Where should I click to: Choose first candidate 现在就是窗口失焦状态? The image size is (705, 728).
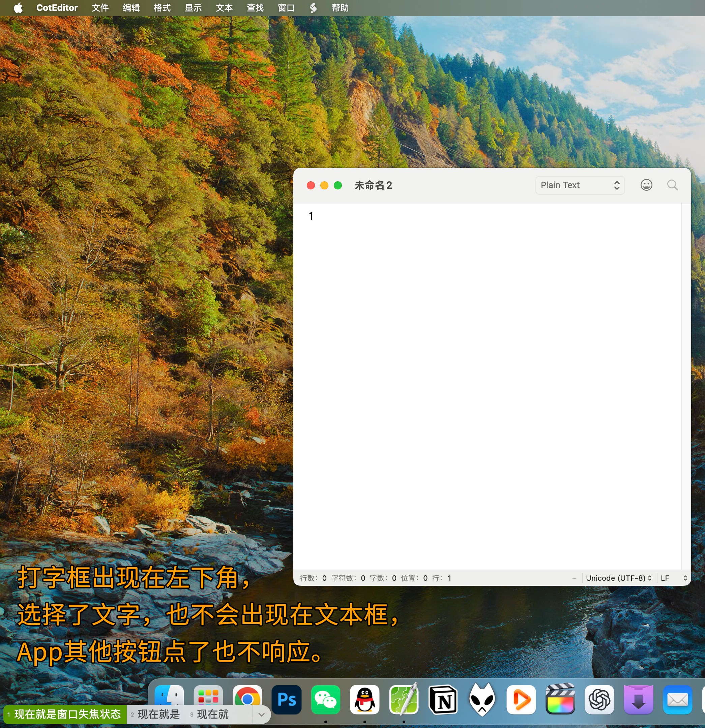pyautogui.click(x=67, y=714)
